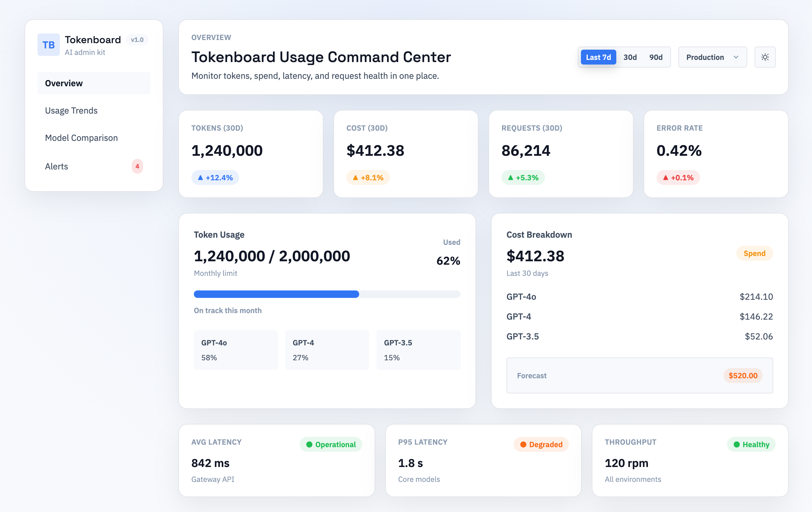Click the Production dropdown chevron

click(736, 57)
